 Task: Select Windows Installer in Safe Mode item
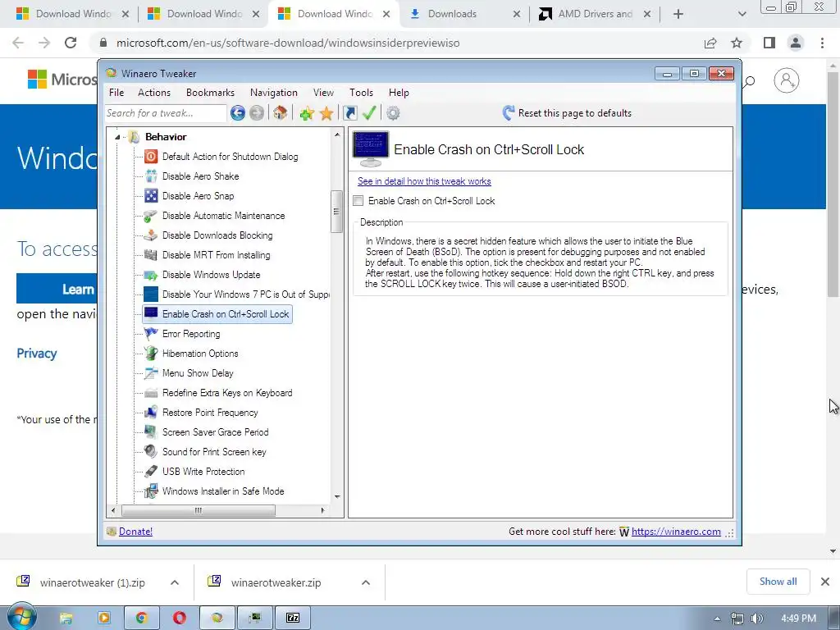(x=223, y=491)
